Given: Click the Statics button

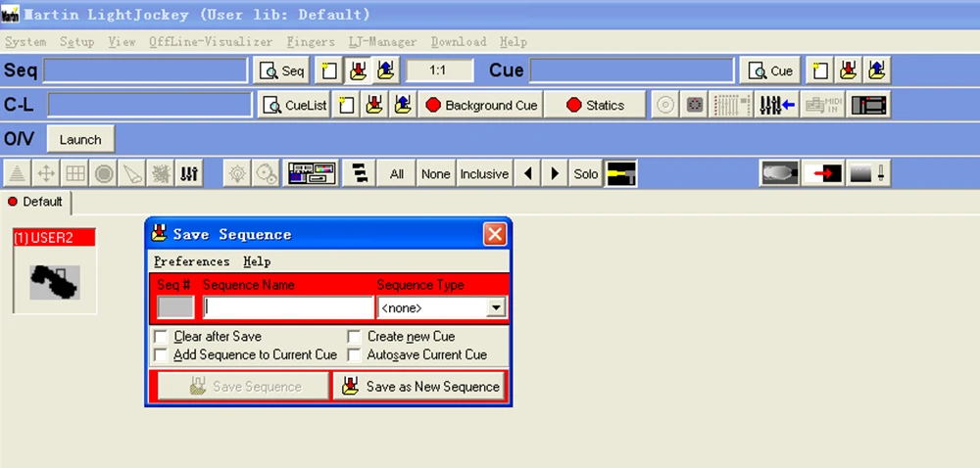Looking at the screenshot, I should click(x=595, y=105).
